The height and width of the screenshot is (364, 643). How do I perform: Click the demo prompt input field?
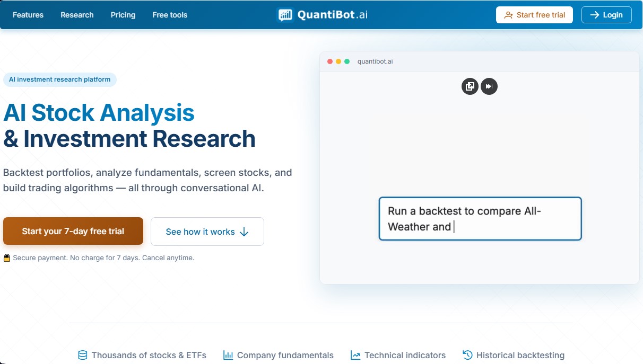pos(480,219)
